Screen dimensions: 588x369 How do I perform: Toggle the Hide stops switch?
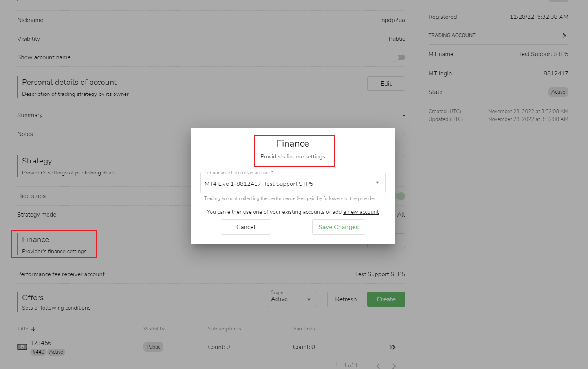pos(400,196)
